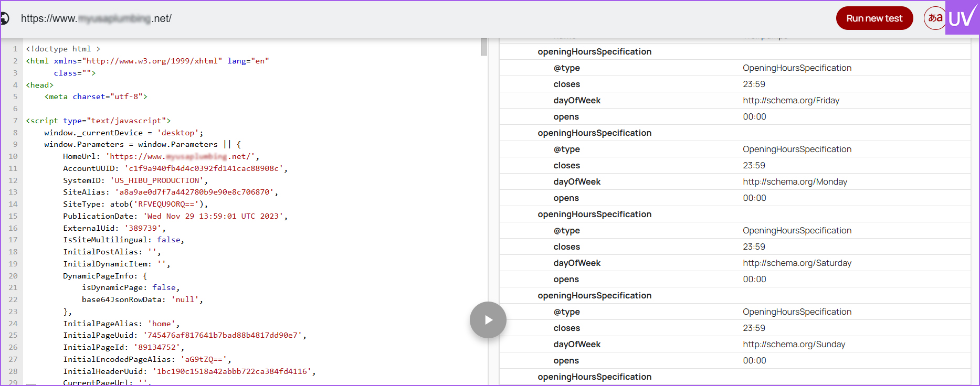Click the AccountUUID string in the code
The height and width of the screenshot is (386, 980).
coord(206,168)
